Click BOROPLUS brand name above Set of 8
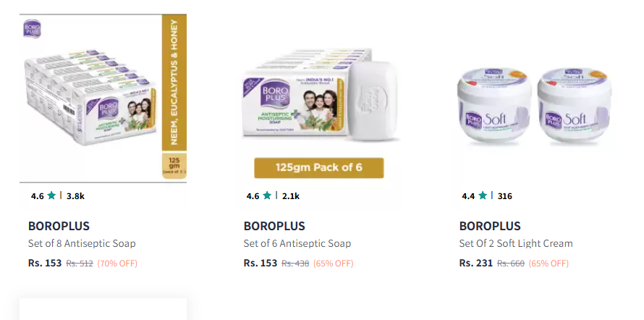 (x=59, y=226)
